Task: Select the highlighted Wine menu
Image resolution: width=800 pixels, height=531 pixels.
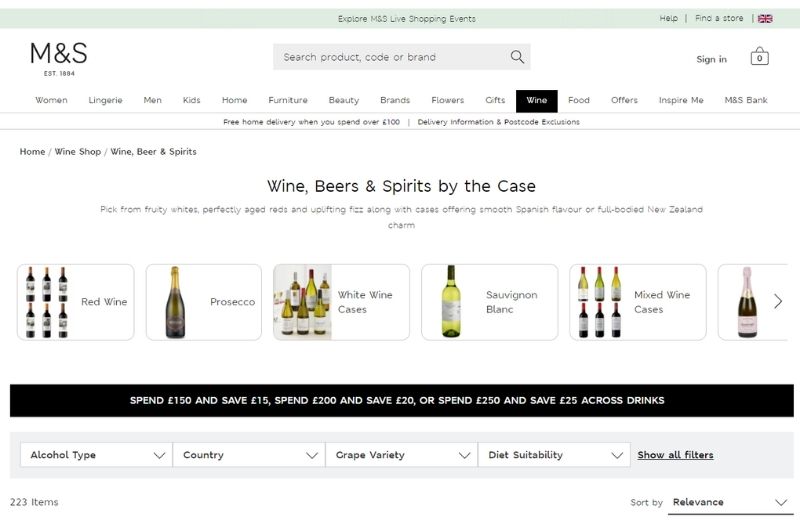Action: point(536,100)
